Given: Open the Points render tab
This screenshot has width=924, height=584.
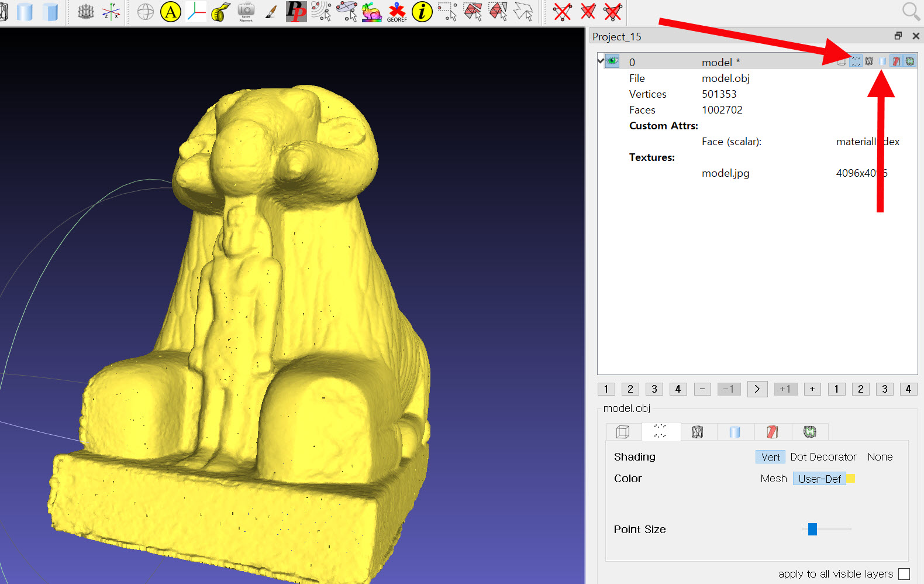Looking at the screenshot, I should pyautogui.click(x=660, y=431).
